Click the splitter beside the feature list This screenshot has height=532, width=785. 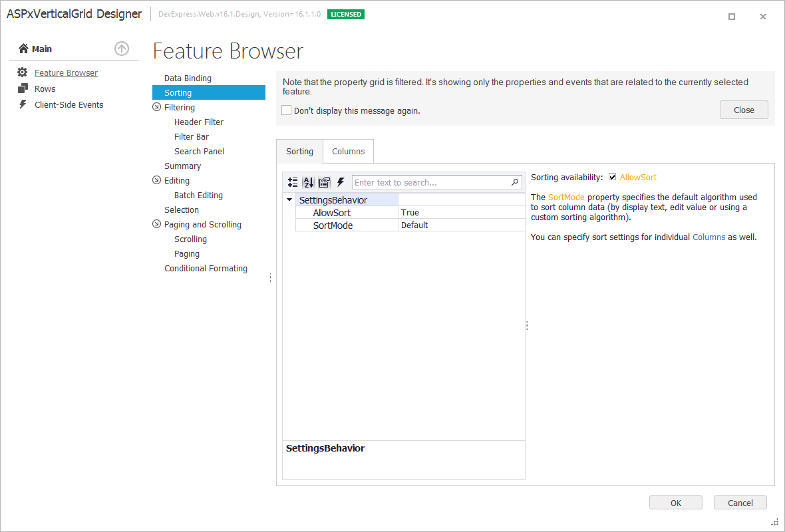[270, 278]
